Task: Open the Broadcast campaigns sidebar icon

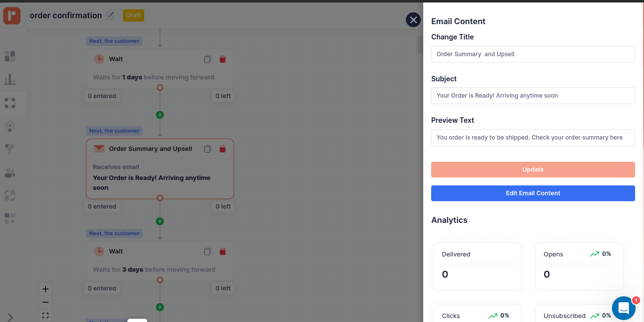Action: 10,126
